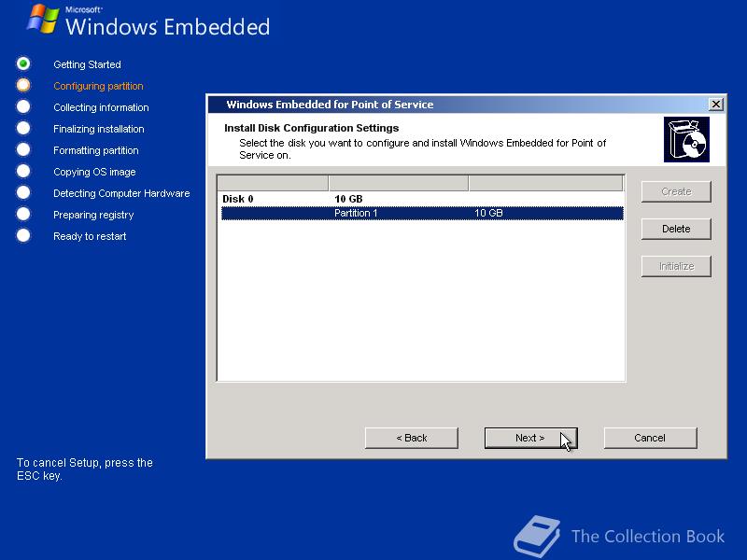Select the Disk 0 row

pyautogui.click(x=422, y=199)
